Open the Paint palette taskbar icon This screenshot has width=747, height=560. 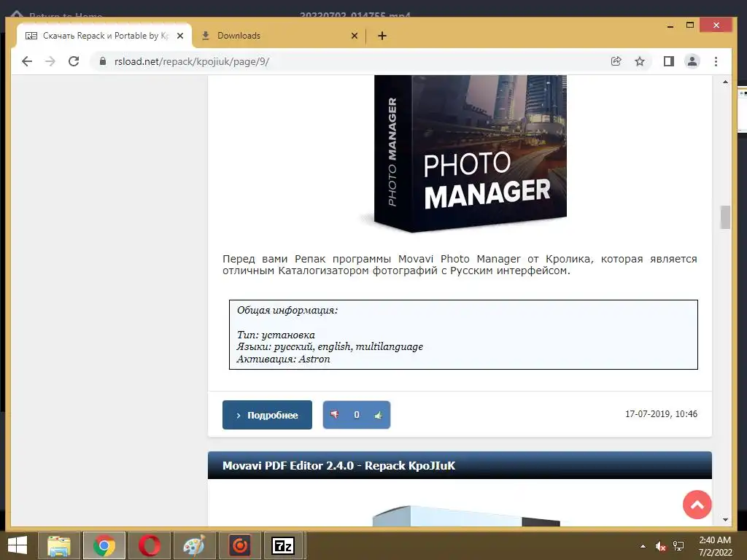194,545
